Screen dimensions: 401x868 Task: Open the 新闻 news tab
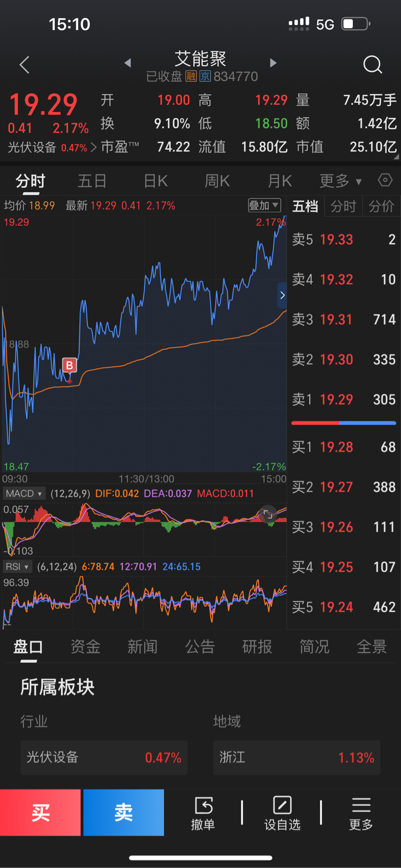143,647
